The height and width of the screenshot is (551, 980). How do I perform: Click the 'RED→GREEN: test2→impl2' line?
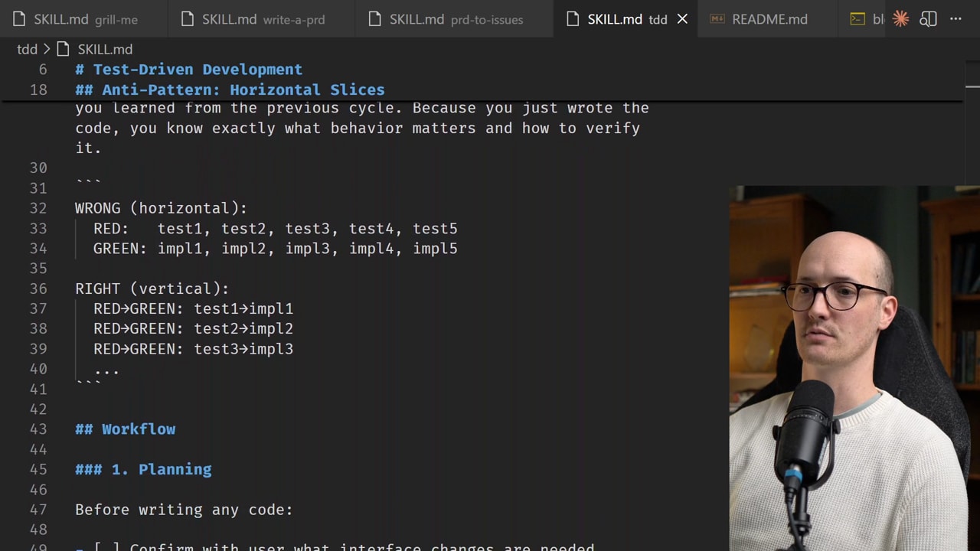coord(193,328)
